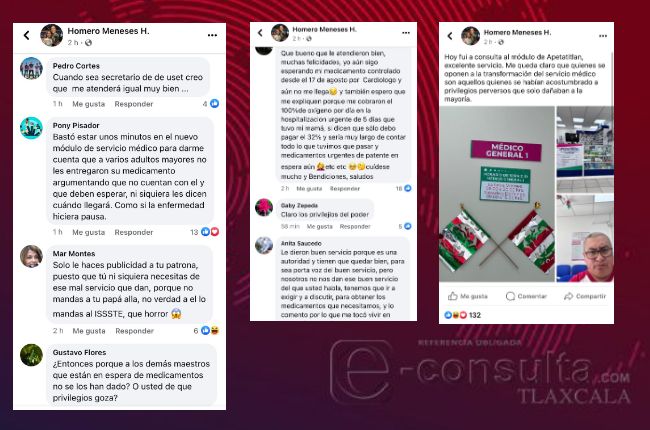The height and width of the screenshot is (430, 650).
Task: Click Pedro Cortes profile picture
Action: click(x=32, y=68)
